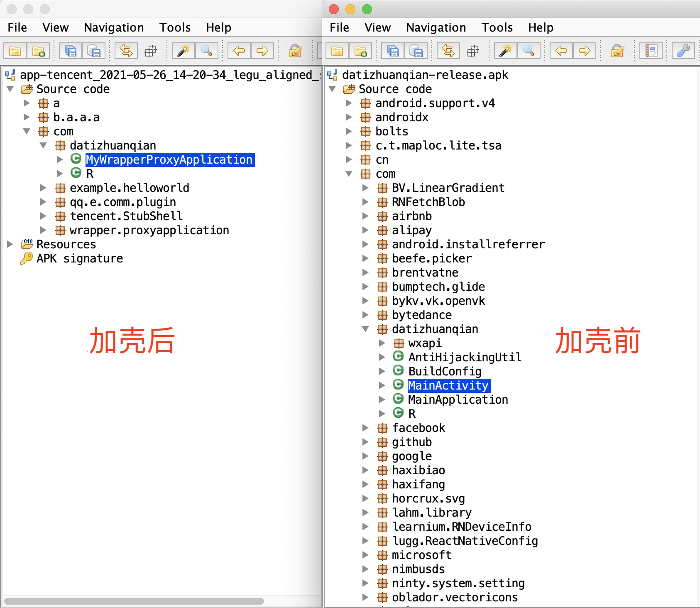Use the magnifier Search icon
Viewport: 700px width, 608px height.
click(x=207, y=51)
